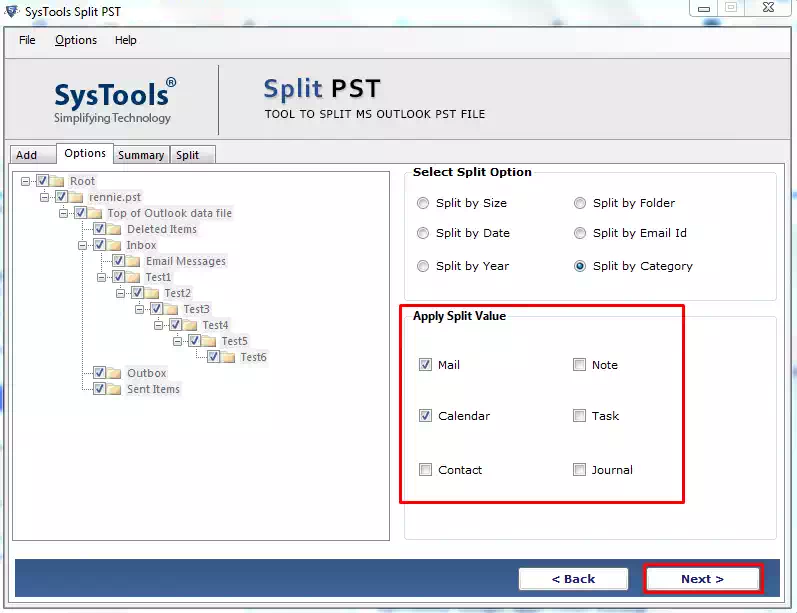
Task: Collapse Top of Outlook data file node
Action: pyautogui.click(x=64, y=213)
